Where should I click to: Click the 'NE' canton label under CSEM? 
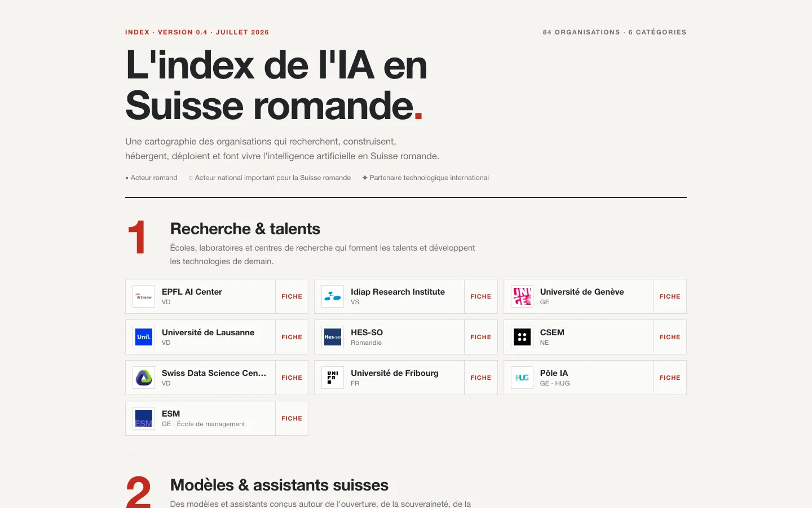coord(544,343)
